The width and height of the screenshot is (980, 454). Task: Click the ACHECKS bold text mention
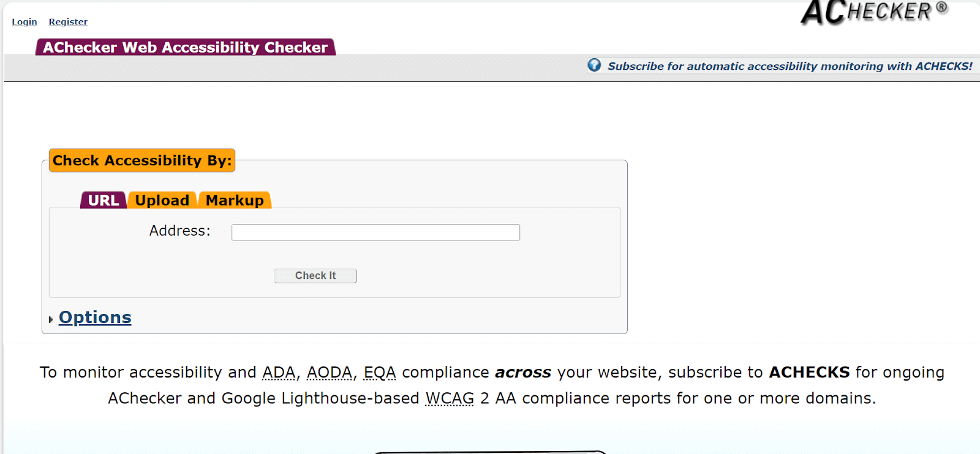tap(810, 372)
